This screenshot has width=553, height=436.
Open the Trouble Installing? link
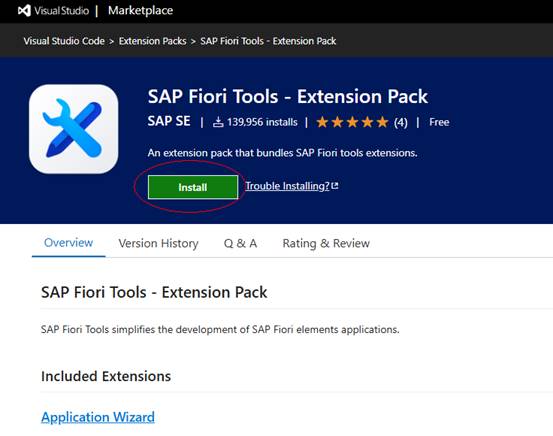click(x=287, y=186)
